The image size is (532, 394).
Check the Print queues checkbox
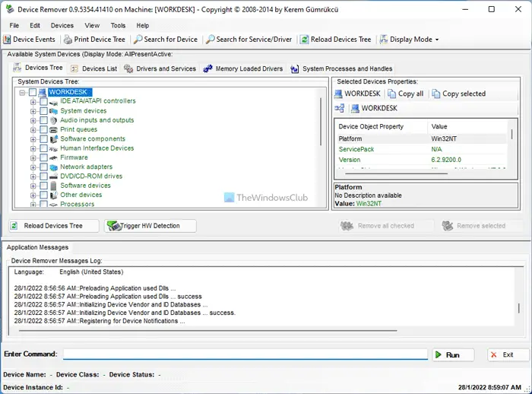[x=44, y=130]
